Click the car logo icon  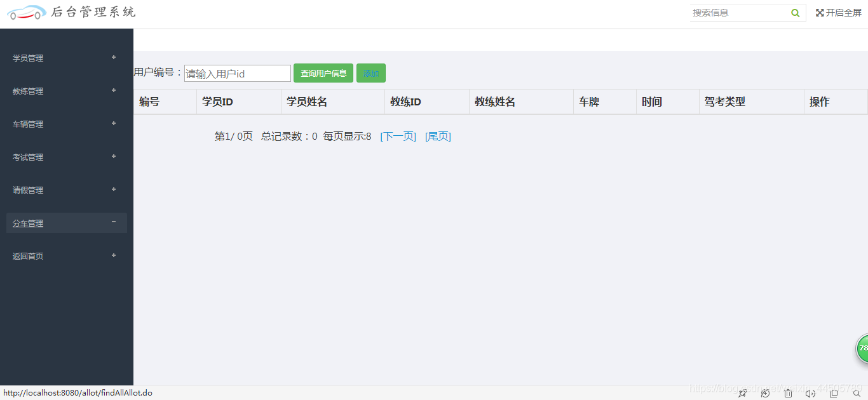[x=26, y=12]
